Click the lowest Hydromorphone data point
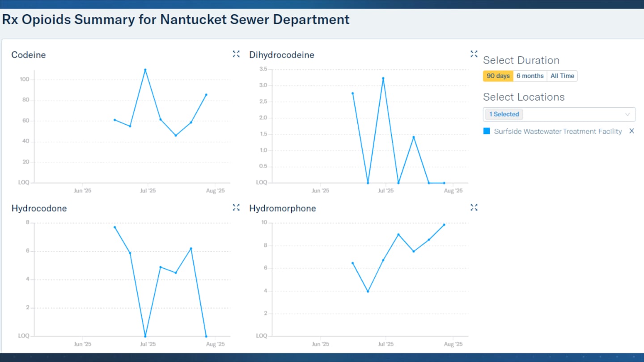 pyautogui.click(x=368, y=291)
